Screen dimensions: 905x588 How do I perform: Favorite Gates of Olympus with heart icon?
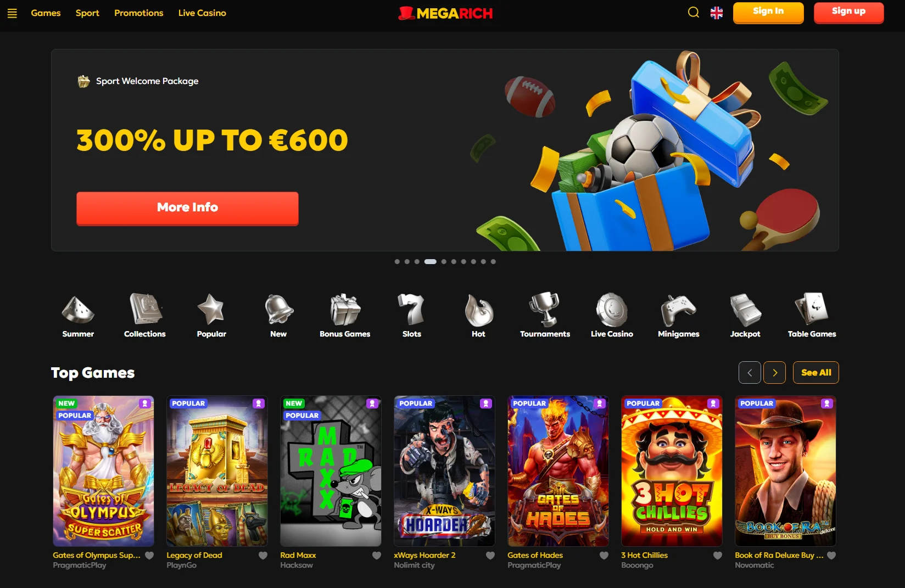[x=149, y=556]
